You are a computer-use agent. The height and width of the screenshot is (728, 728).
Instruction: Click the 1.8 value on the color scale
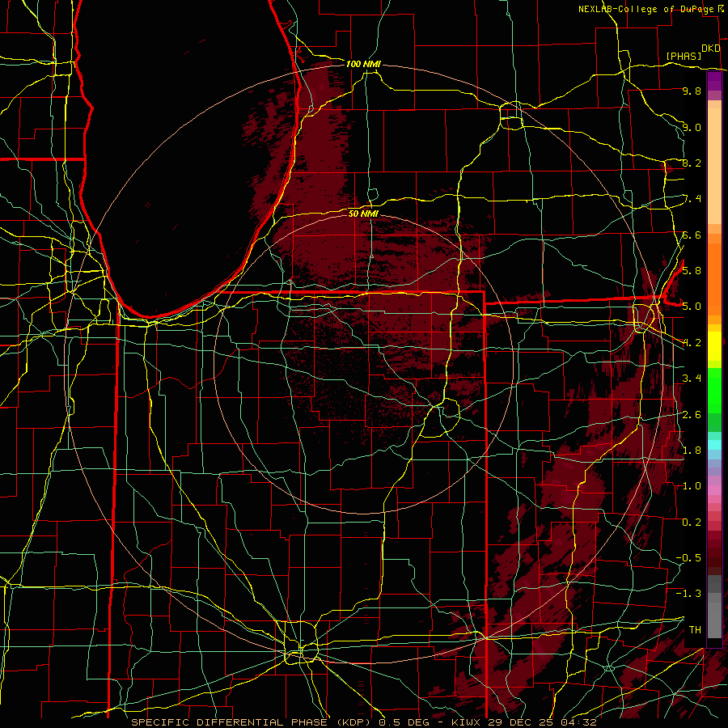(692, 450)
